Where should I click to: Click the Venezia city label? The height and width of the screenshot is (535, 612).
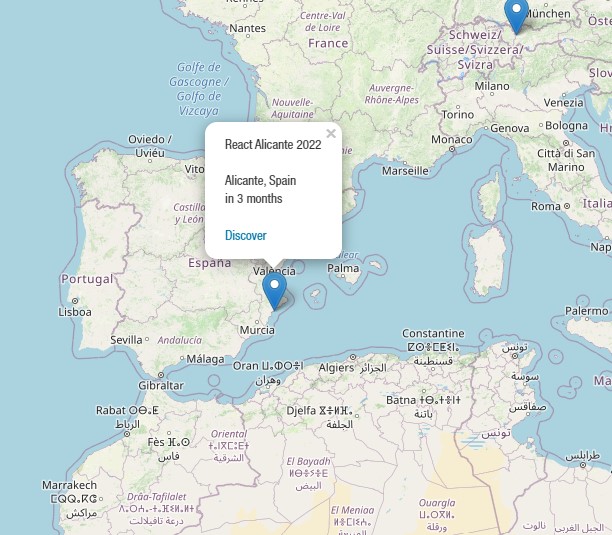click(564, 103)
